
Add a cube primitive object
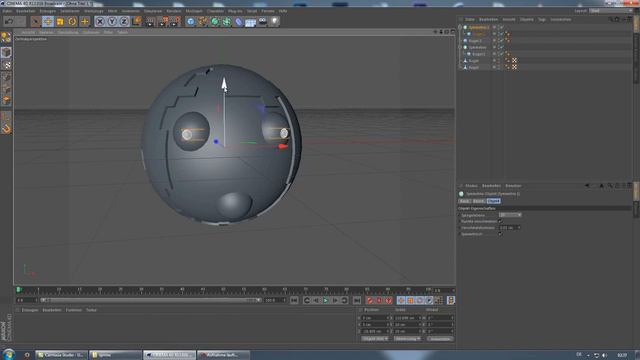coord(190,21)
